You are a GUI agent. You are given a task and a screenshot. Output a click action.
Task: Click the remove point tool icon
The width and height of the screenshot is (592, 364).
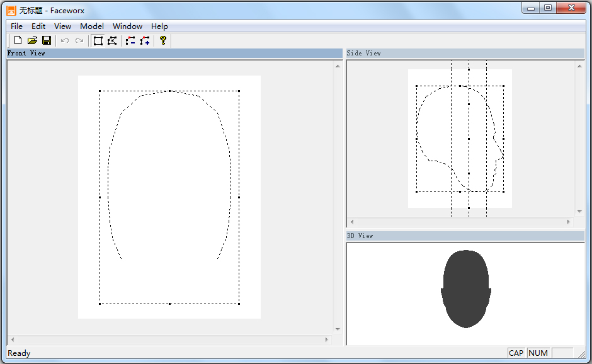point(130,40)
